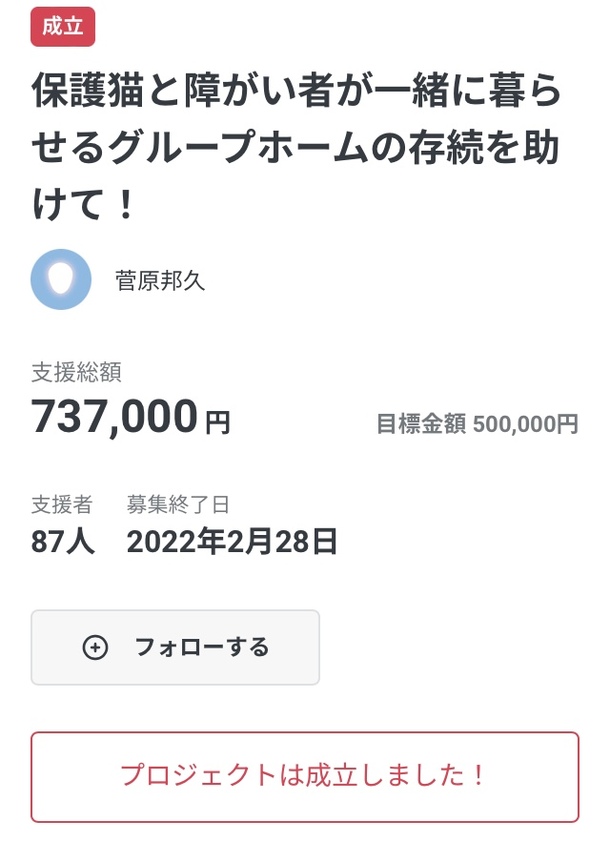Click the 目標金額 label text
Viewport: 610px width, 842px height.
coord(420,424)
